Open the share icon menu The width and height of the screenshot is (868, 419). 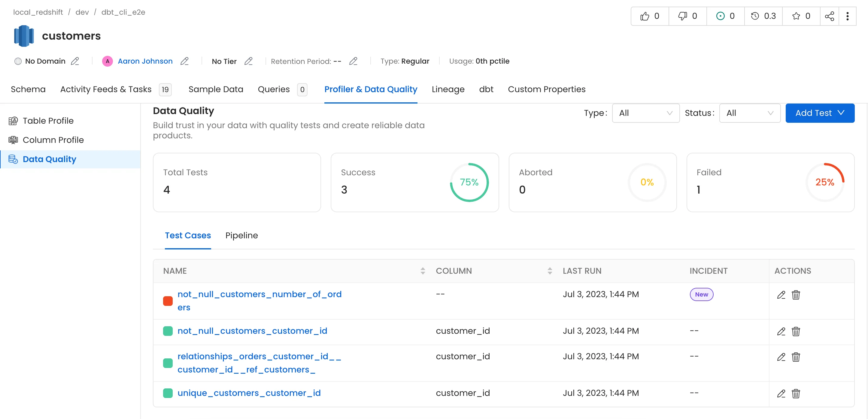point(829,16)
